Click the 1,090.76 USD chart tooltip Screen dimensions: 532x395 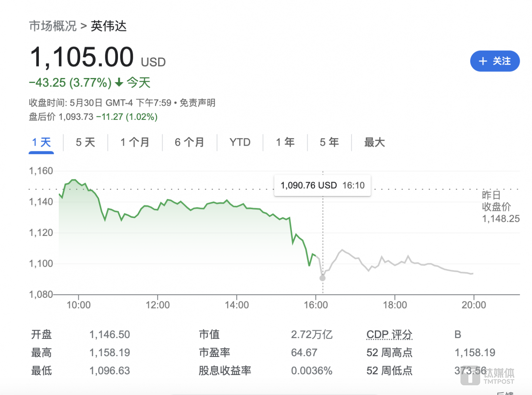point(322,185)
